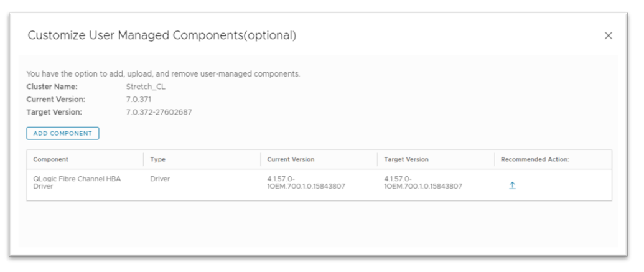This screenshot has width=644, height=272.
Task: Click the target version value in the table row
Action: 423,182
